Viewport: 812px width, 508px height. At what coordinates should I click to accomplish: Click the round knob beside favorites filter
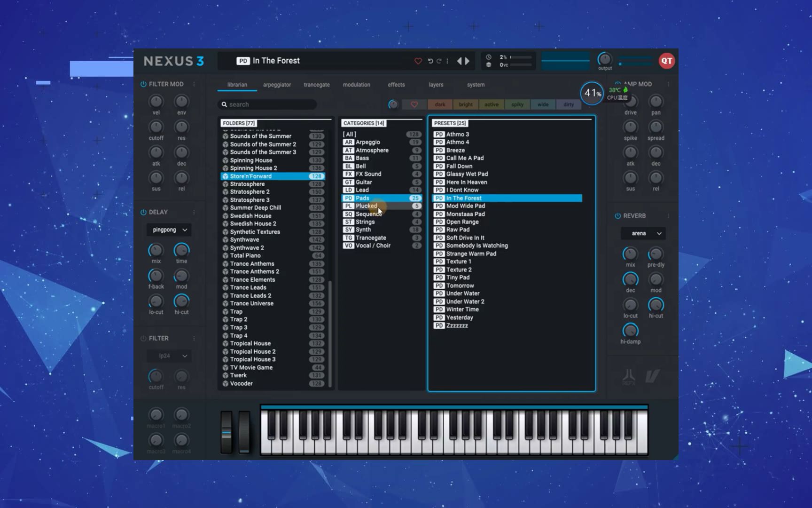coord(393,104)
